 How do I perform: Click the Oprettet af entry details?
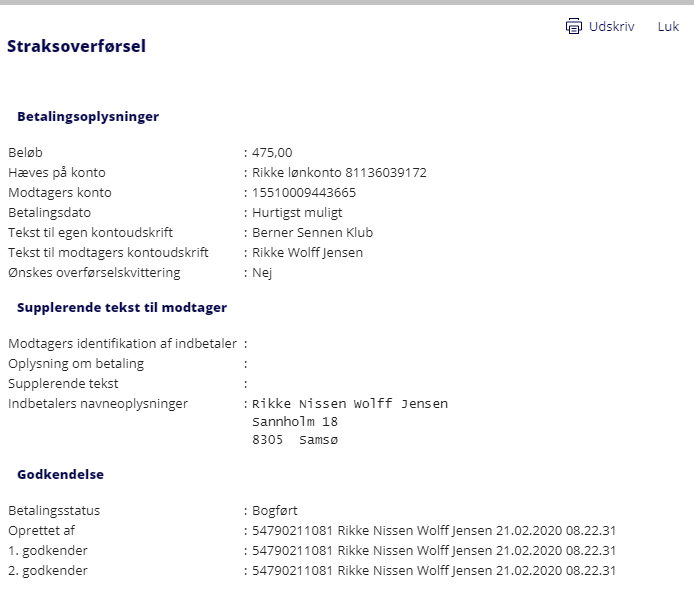(x=434, y=531)
